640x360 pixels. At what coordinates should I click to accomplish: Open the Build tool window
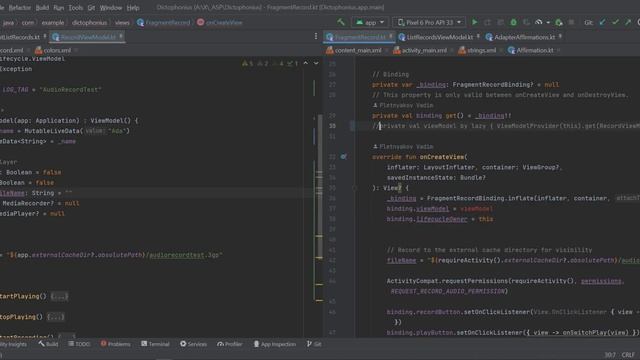tap(48, 344)
